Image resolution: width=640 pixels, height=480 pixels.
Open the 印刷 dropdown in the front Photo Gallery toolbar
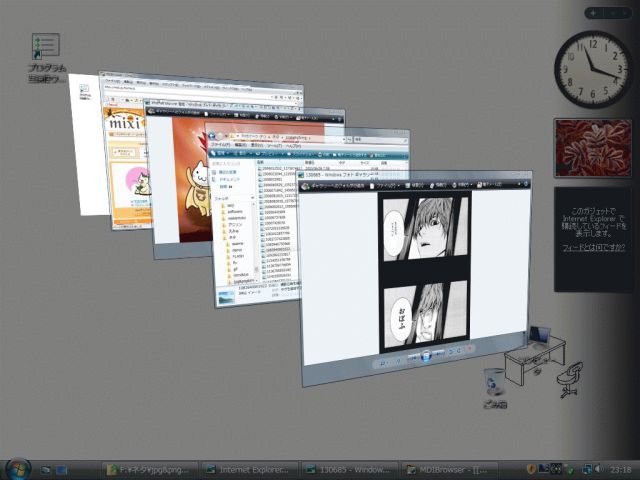(x=461, y=184)
